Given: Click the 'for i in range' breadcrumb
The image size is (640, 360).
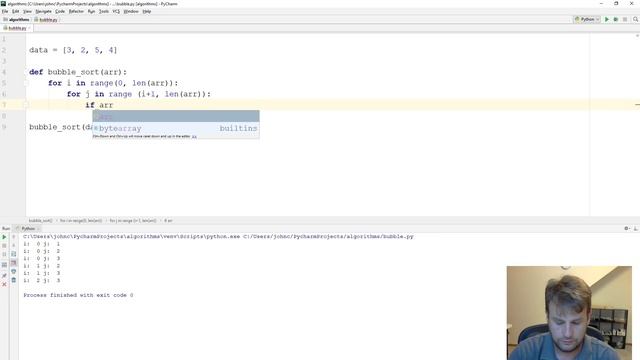Looking at the screenshot, I should 81,220.
